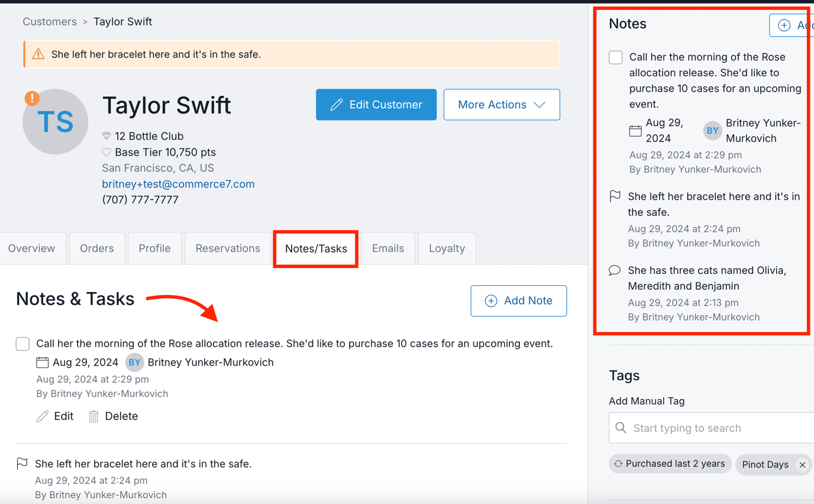Click the Add Note button

coord(519,301)
